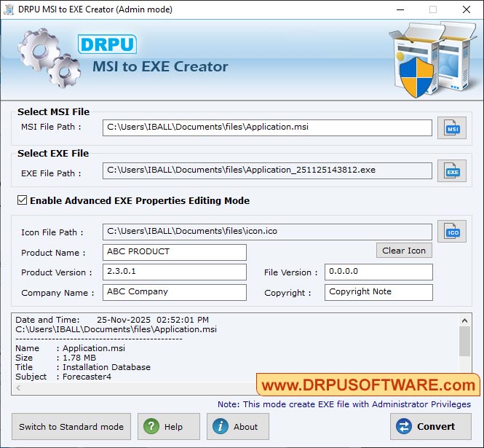The width and height of the screenshot is (484, 448).
Task: Edit the Product Version field
Action: click(x=175, y=272)
